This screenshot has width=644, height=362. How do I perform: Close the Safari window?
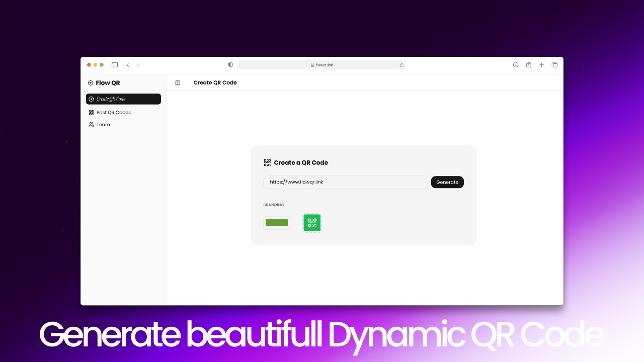tap(89, 65)
